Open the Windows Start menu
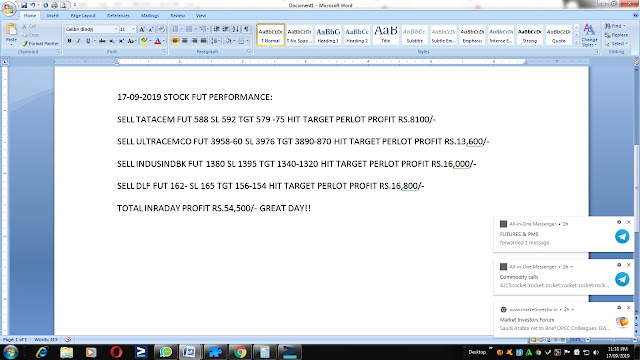 click(10, 352)
